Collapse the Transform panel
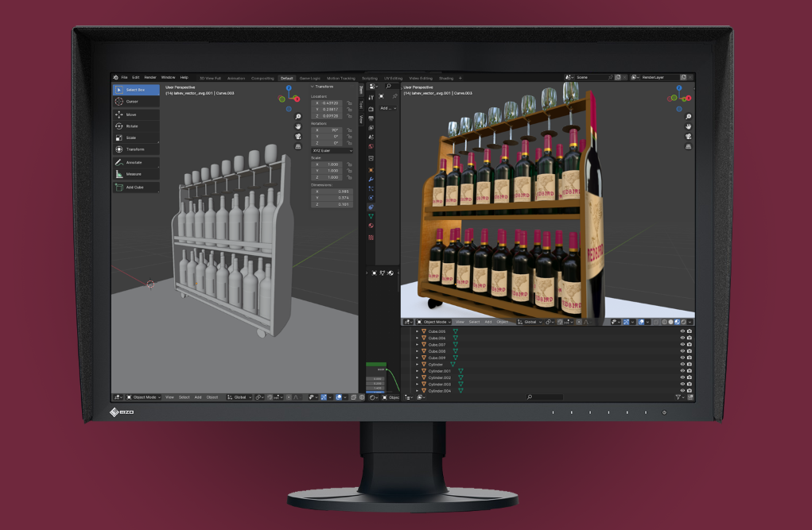The image size is (812, 530). (x=313, y=87)
